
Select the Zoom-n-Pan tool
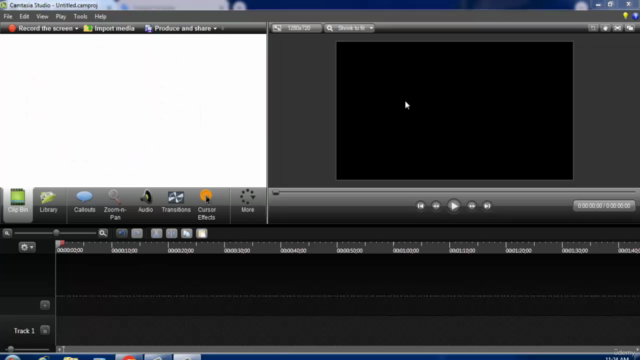(x=115, y=205)
